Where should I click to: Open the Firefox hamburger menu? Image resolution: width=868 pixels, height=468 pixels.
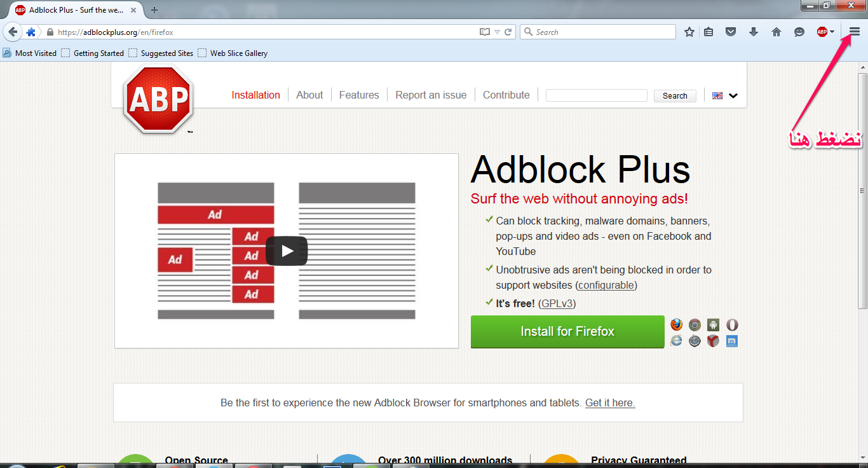(x=855, y=32)
